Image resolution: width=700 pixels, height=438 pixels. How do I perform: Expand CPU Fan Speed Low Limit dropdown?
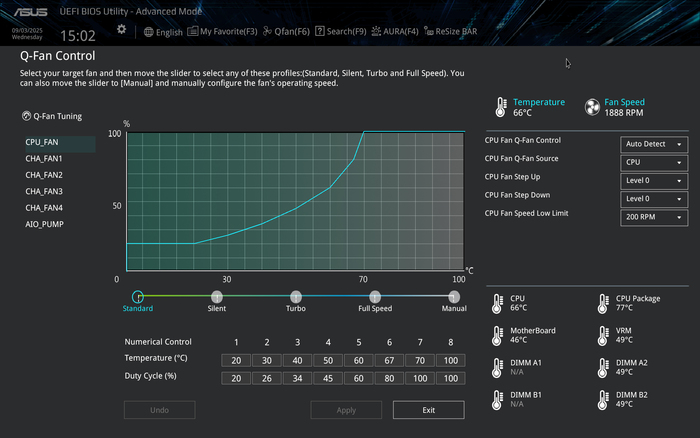click(654, 217)
